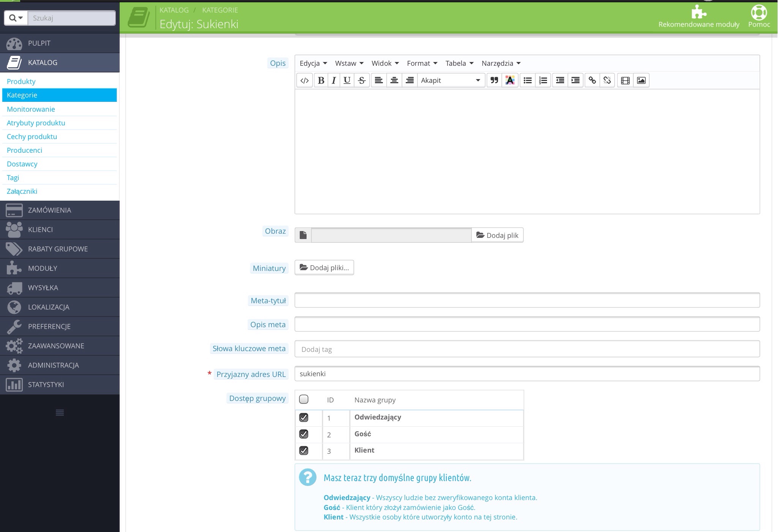The width and height of the screenshot is (778, 532).
Task: Open Pomoc help icon
Action: pos(759,16)
